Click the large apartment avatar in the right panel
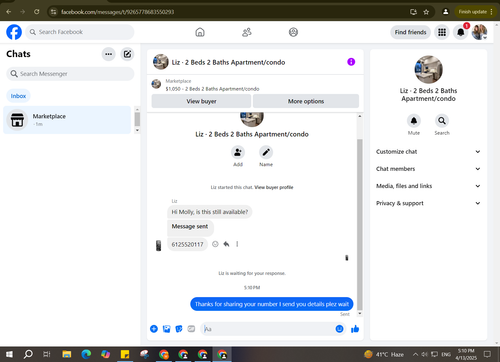500x362 pixels. [428, 69]
